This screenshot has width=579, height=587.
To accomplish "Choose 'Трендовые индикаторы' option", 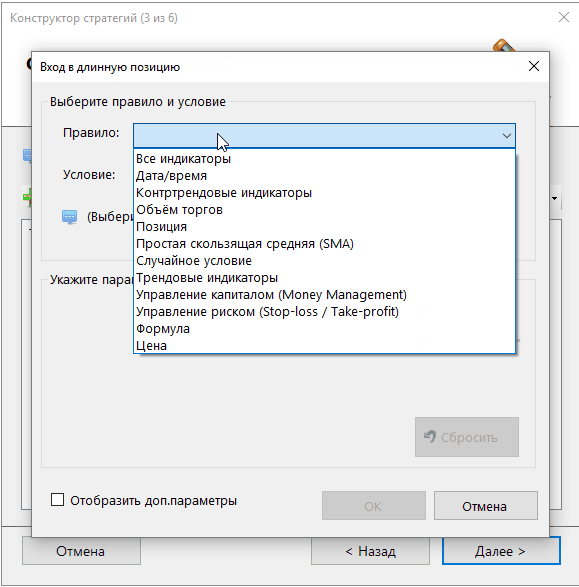I will pyautogui.click(x=324, y=278).
